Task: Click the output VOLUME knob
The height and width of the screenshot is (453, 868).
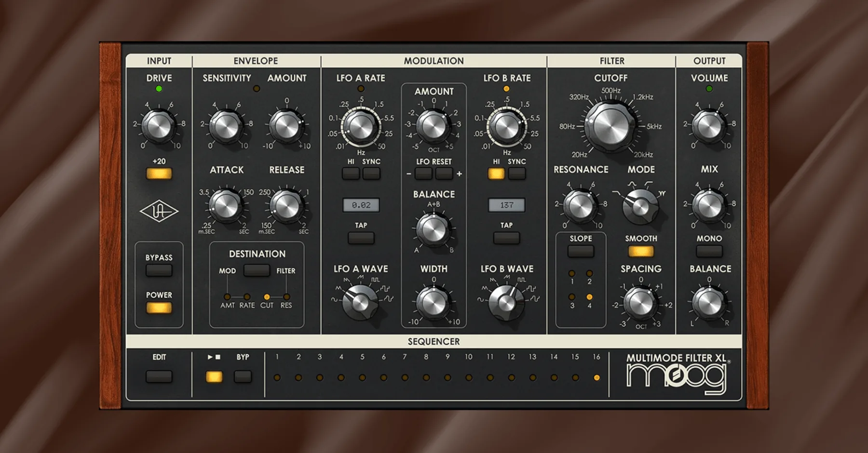Action: click(709, 126)
